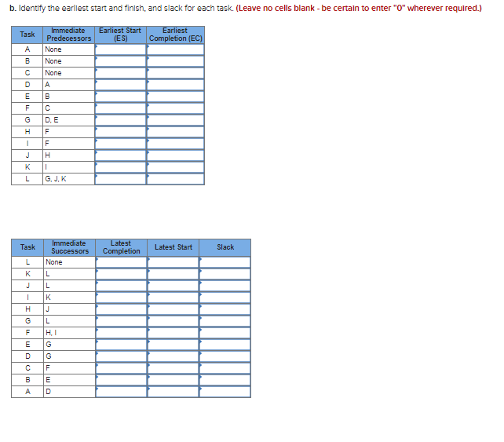The height and width of the screenshot is (442, 504).
Task: Click Latest Start field for task H, successor J
Action: [173, 309]
